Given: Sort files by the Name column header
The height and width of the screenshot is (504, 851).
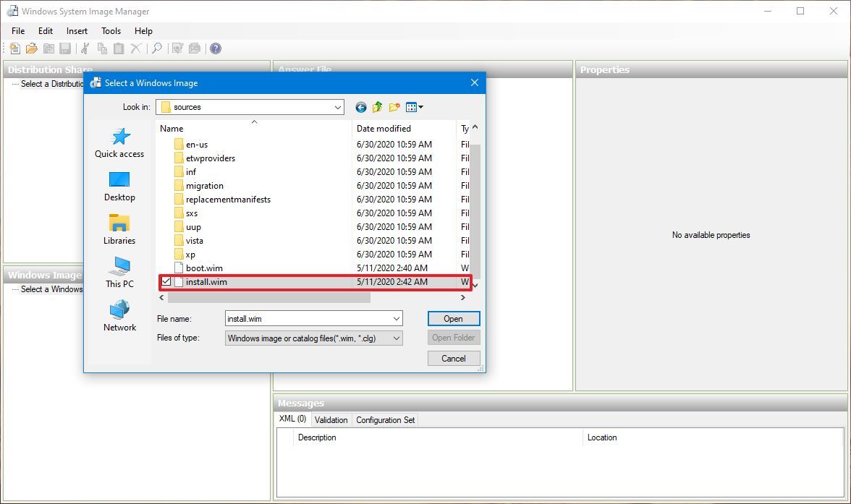Looking at the screenshot, I should (x=254, y=128).
